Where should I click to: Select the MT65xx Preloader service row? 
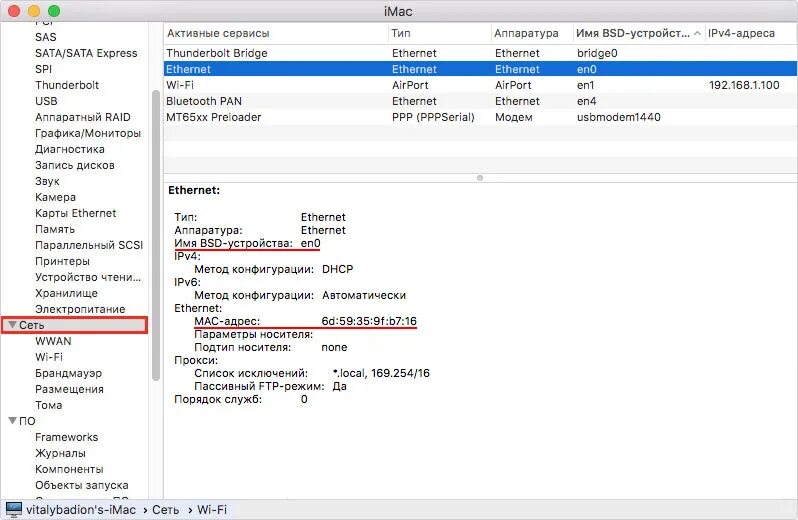[x=480, y=117]
